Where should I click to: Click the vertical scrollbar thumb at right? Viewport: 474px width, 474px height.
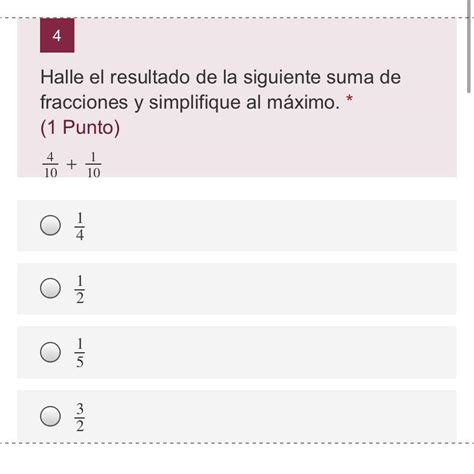tap(470, 47)
